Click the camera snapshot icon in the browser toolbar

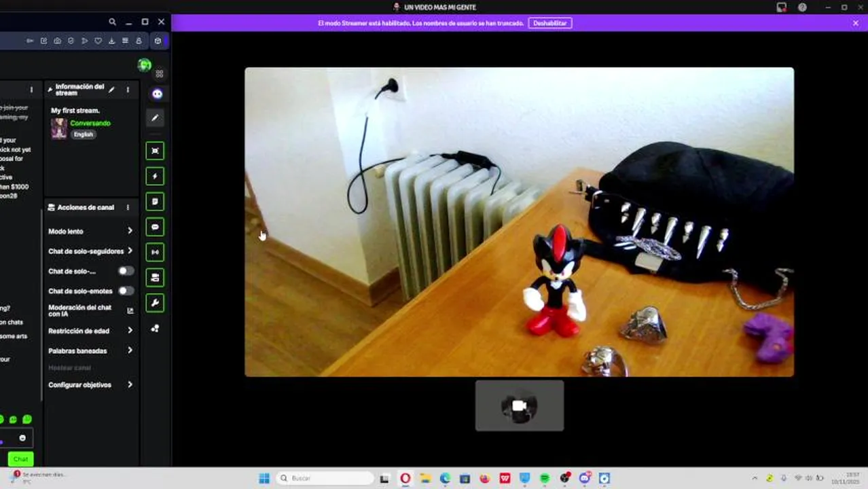coord(57,41)
